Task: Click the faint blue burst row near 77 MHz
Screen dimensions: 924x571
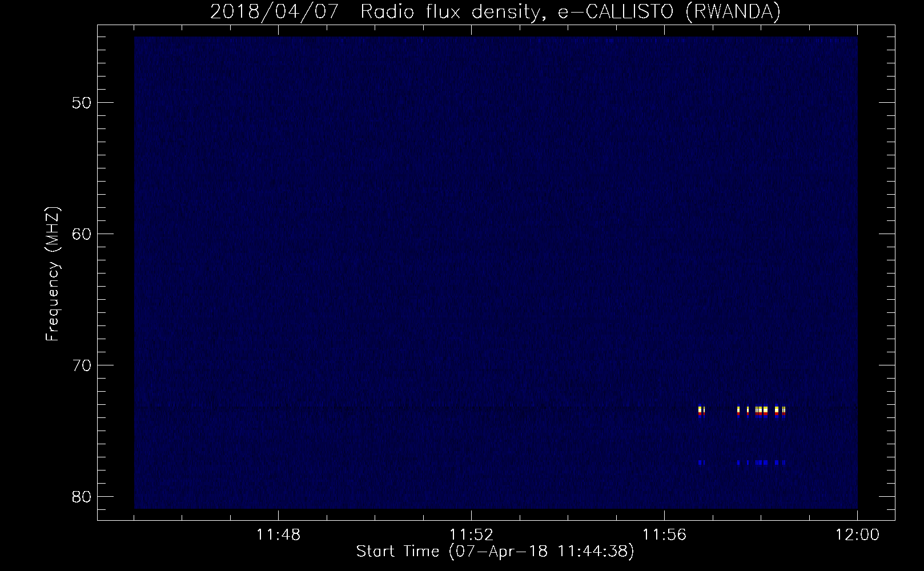Action: pyautogui.click(x=742, y=463)
